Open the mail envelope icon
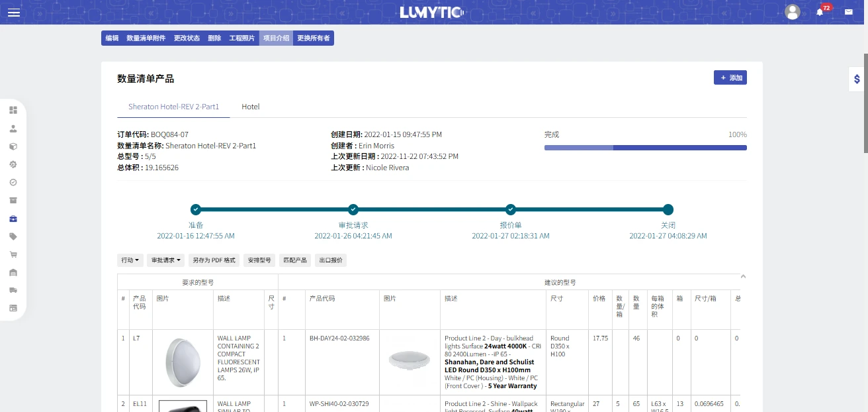Screen dimensions: 868x412 click(849, 12)
